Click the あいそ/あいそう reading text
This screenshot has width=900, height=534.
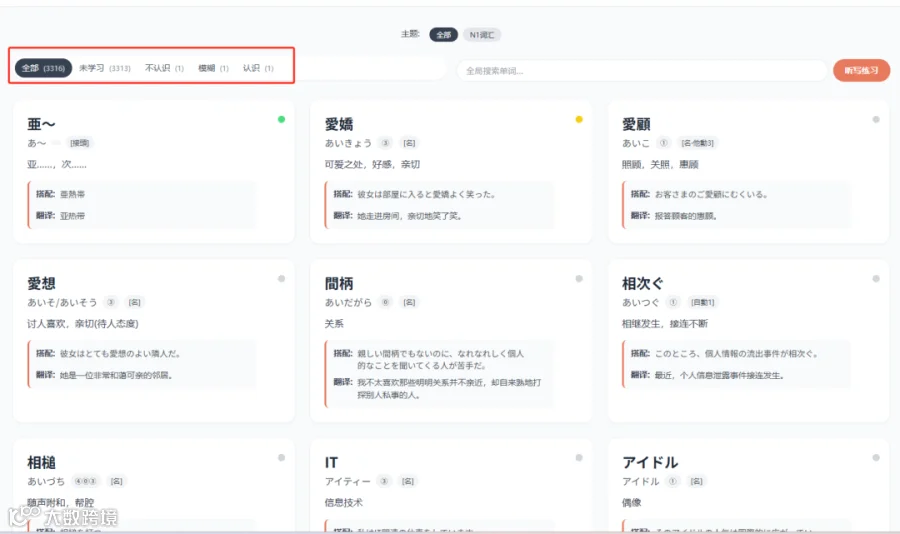62,302
